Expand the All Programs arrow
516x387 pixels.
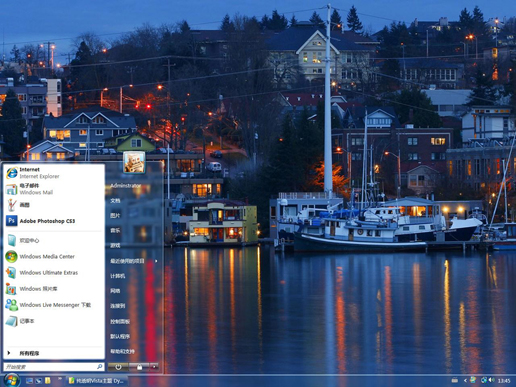point(9,353)
